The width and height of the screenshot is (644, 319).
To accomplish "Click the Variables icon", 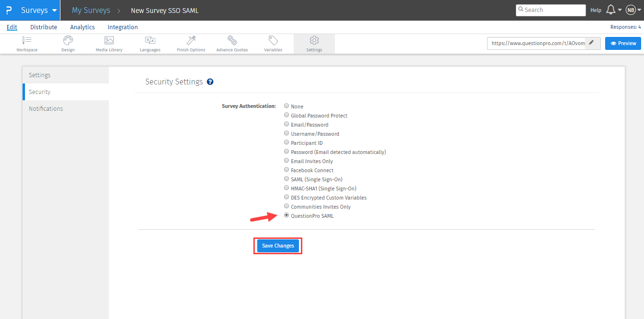I will (x=273, y=43).
